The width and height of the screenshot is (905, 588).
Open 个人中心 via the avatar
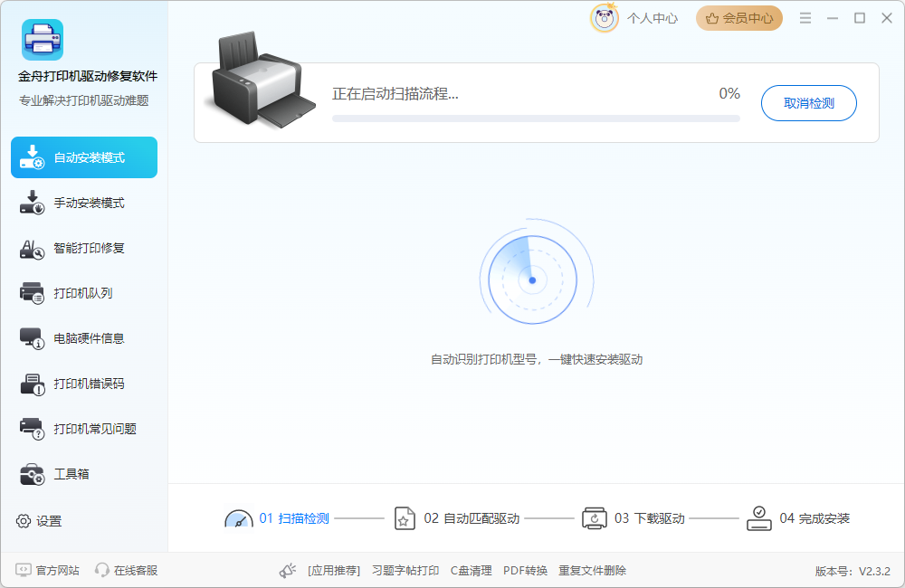pos(605,17)
